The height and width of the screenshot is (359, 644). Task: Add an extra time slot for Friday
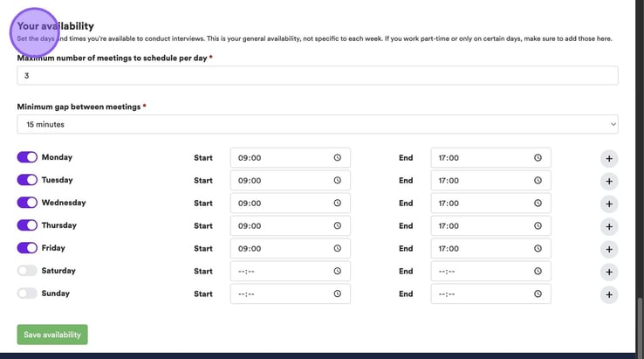(609, 249)
